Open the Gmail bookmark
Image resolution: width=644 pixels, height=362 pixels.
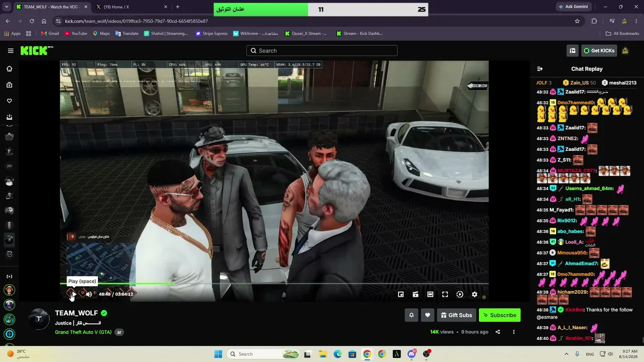click(x=50, y=34)
